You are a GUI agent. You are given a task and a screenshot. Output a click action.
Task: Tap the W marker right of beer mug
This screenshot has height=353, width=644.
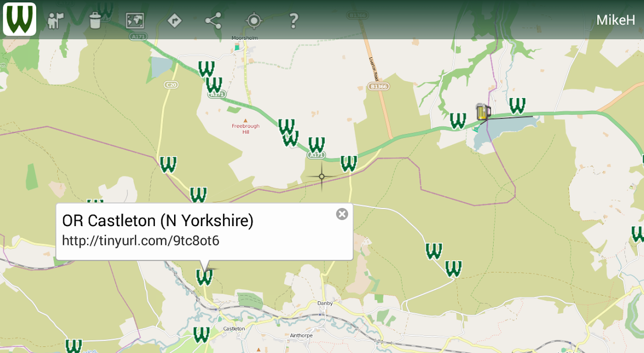(517, 106)
